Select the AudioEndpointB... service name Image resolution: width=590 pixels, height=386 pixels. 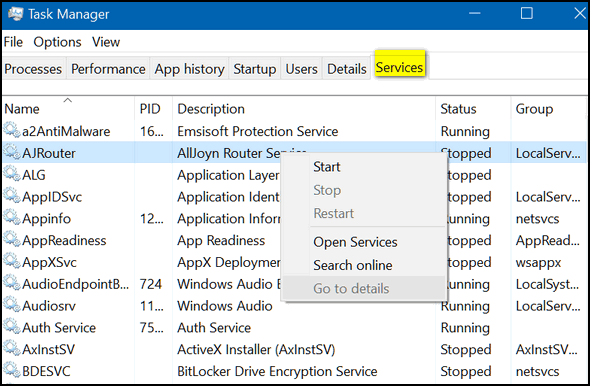[x=76, y=284]
